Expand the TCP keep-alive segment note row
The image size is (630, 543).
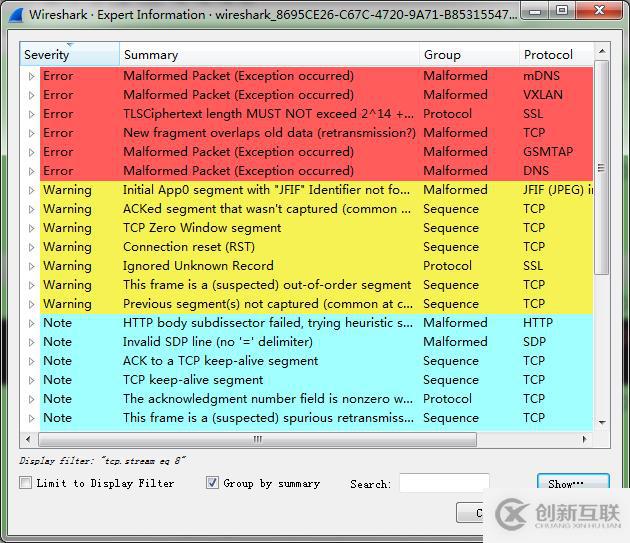pos(31,380)
